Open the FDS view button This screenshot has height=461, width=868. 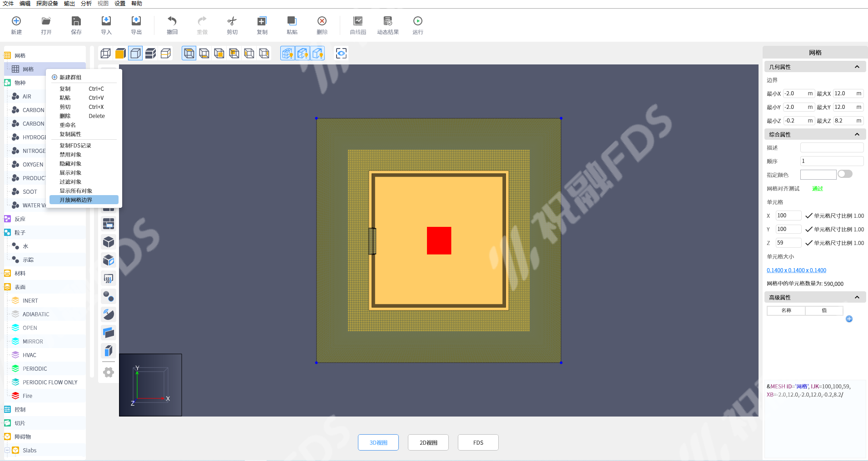[x=478, y=442]
